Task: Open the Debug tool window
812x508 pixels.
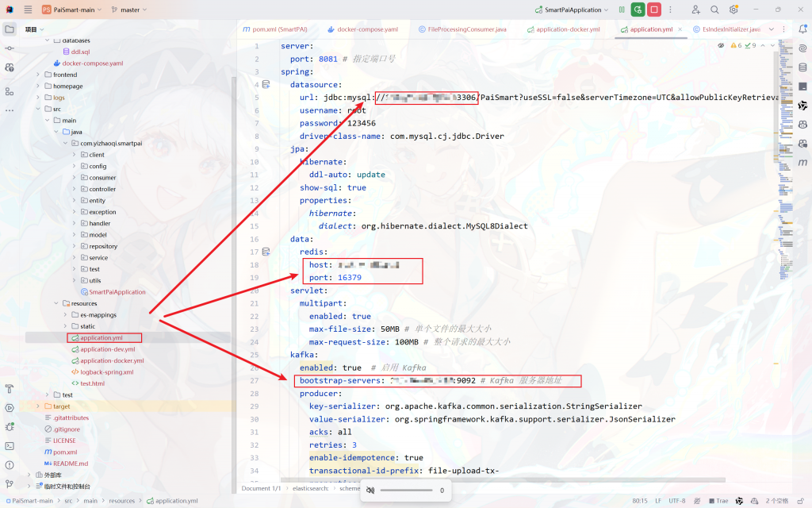Action: [x=10, y=426]
